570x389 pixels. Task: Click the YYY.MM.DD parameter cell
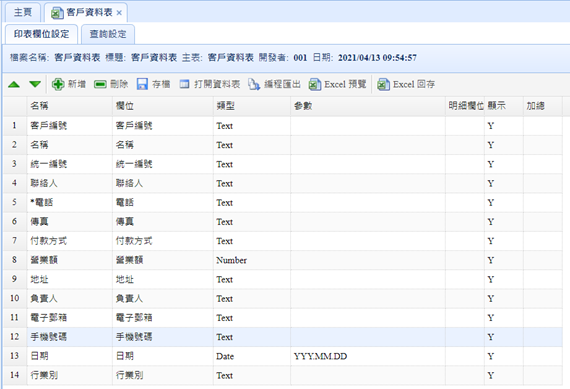[x=368, y=356]
